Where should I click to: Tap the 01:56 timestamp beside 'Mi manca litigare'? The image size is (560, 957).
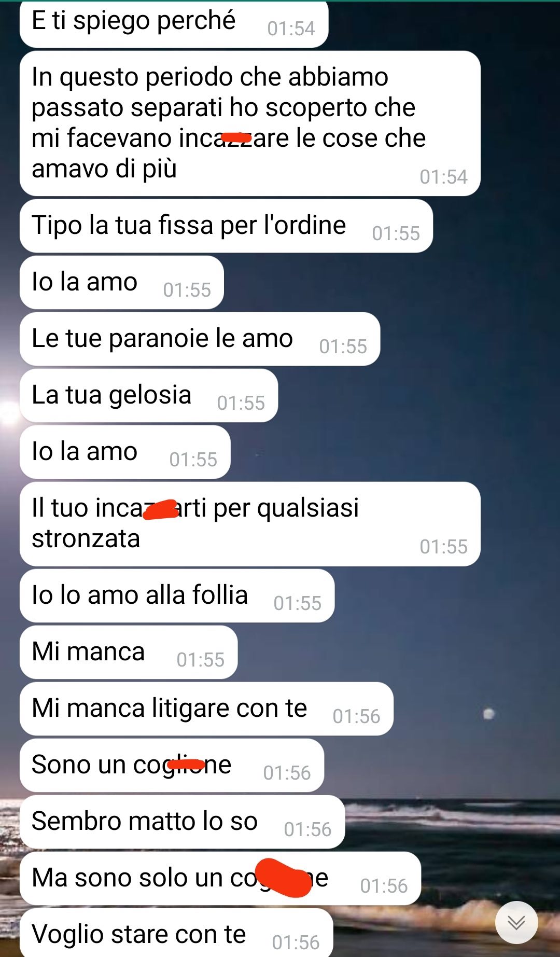(357, 716)
